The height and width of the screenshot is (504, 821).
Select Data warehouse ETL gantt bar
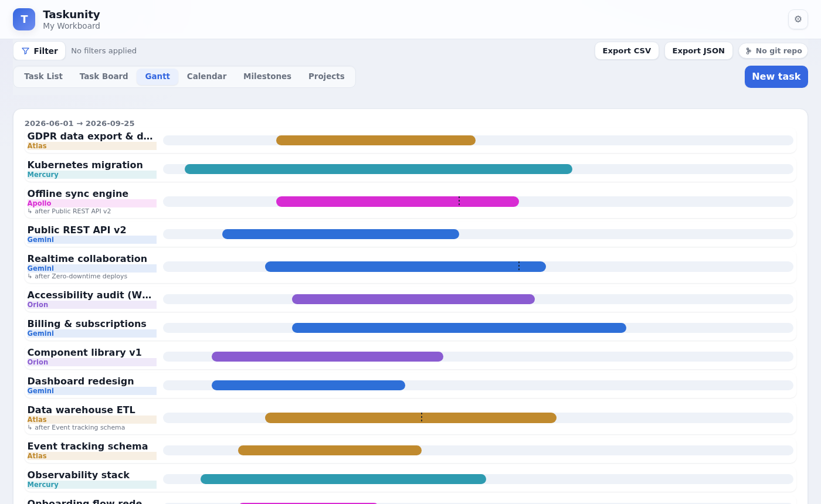click(410, 418)
